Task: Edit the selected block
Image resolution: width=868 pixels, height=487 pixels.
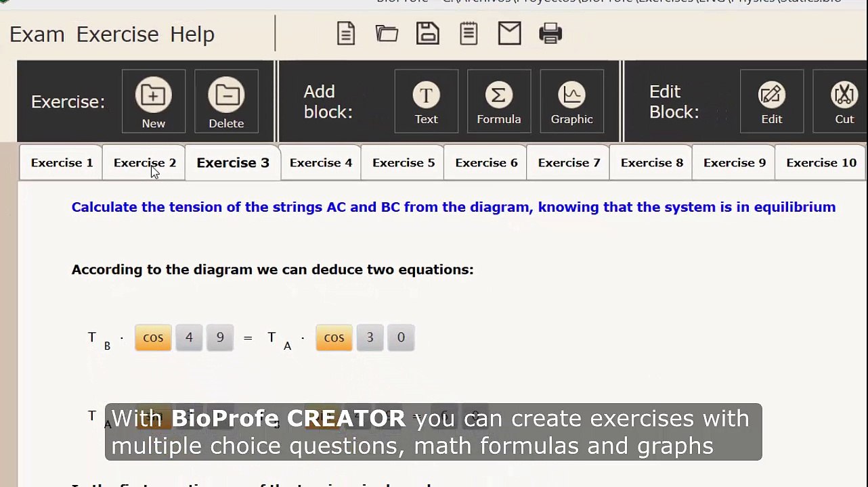Action: pos(771,101)
